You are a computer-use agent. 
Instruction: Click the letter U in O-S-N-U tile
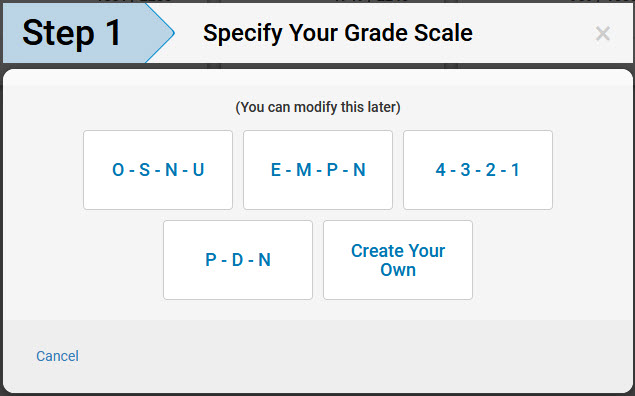click(x=198, y=170)
